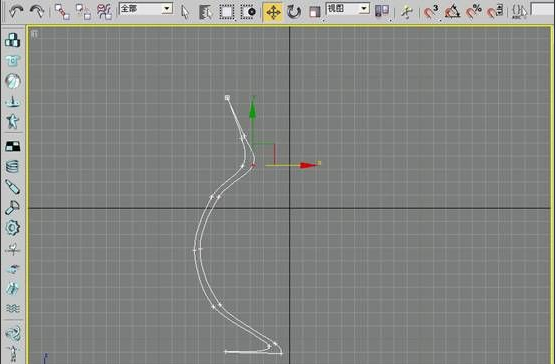Image resolution: width=556 pixels, height=364 pixels.
Task: Toggle the Spinner Snap icon
Action: (x=495, y=12)
